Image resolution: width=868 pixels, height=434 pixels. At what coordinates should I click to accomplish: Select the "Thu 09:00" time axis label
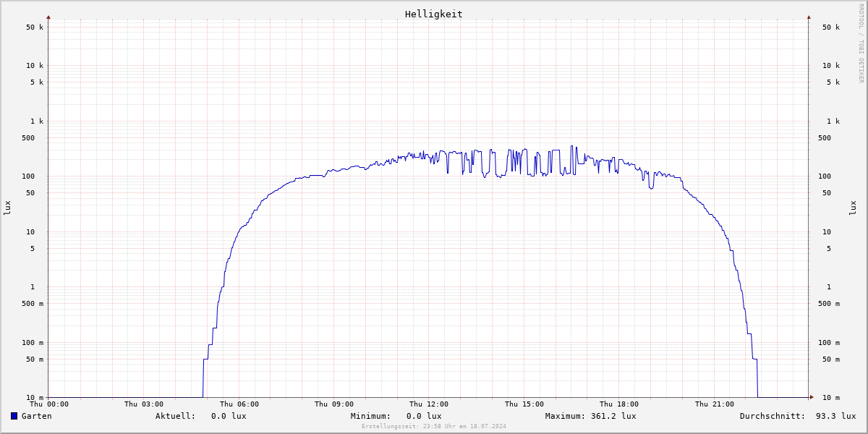tap(334, 404)
